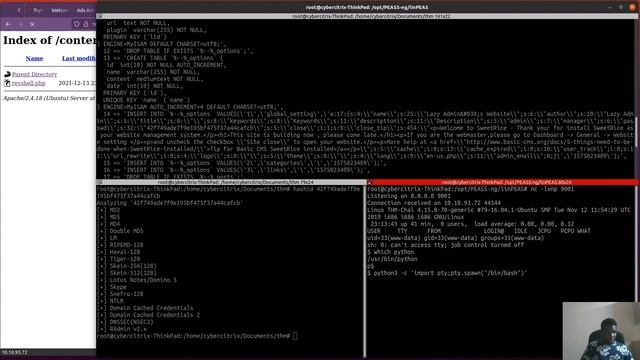Viewport: 640px width, 360px height.
Task: Focus the top terminal pane's title bar
Action: [x=371, y=16]
